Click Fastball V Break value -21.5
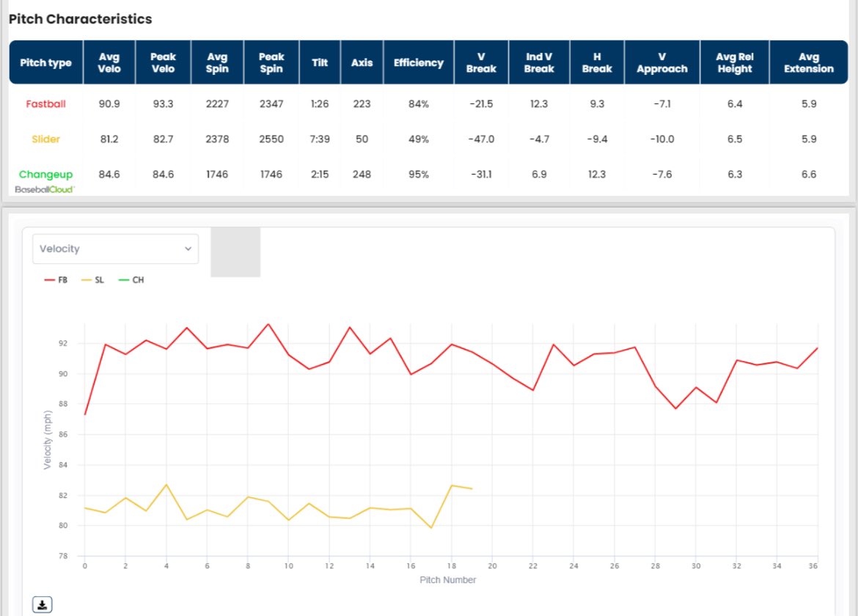The width and height of the screenshot is (858, 616). [x=481, y=104]
